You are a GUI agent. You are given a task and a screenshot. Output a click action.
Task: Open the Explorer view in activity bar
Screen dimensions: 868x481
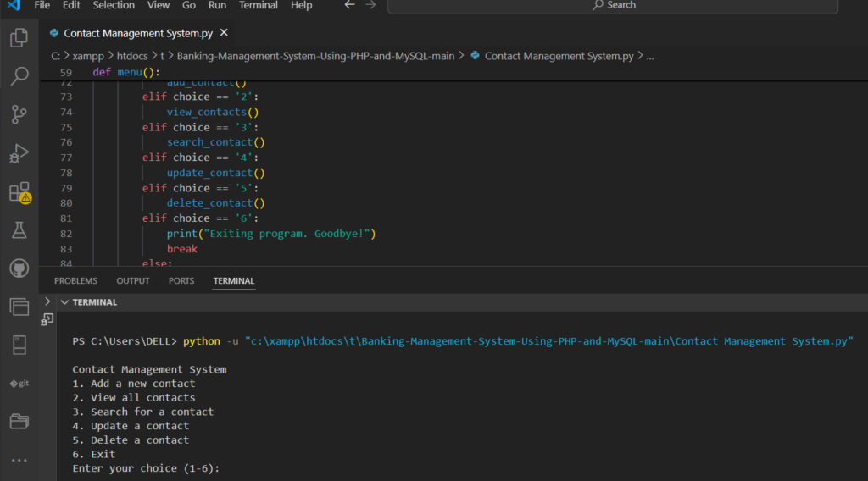(19, 37)
